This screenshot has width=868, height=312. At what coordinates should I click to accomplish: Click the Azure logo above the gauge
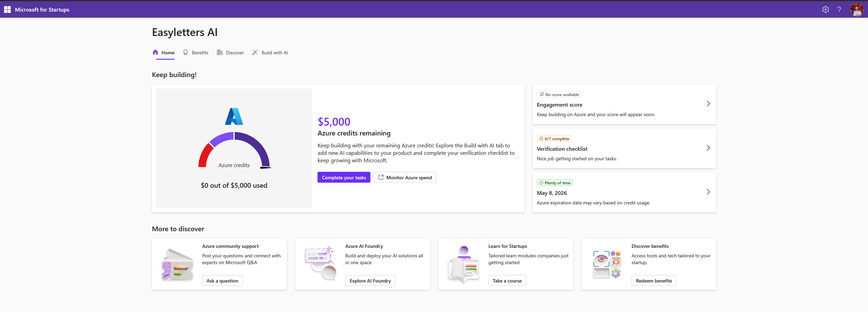pyautogui.click(x=234, y=116)
